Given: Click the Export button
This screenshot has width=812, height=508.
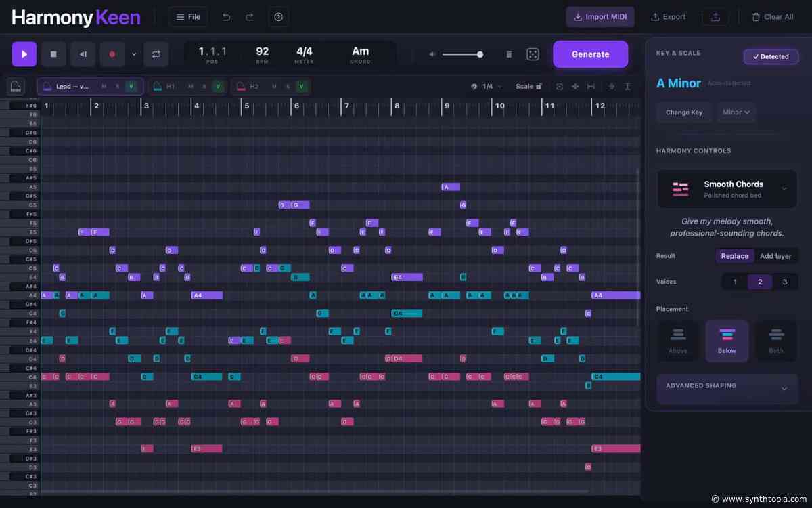Looking at the screenshot, I should pyautogui.click(x=668, y=17).
